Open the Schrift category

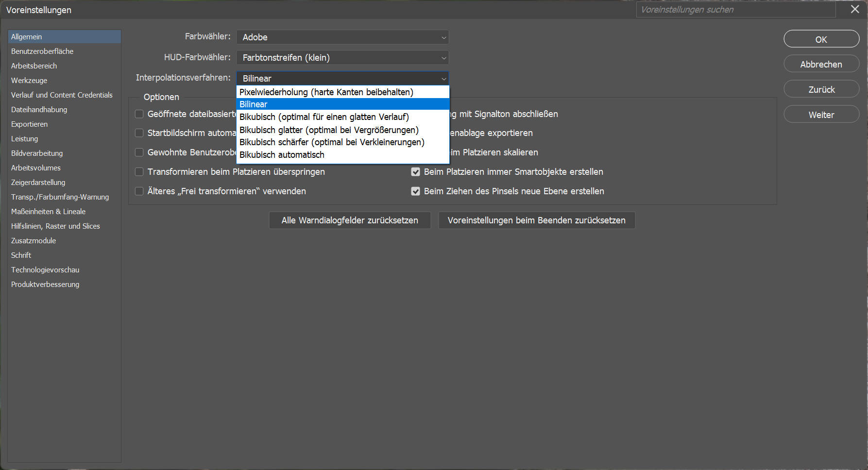(64, 255)
